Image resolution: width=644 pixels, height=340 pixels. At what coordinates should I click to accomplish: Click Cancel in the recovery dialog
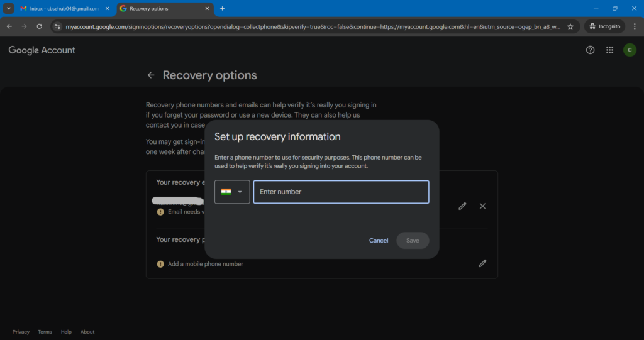[379, 241]
